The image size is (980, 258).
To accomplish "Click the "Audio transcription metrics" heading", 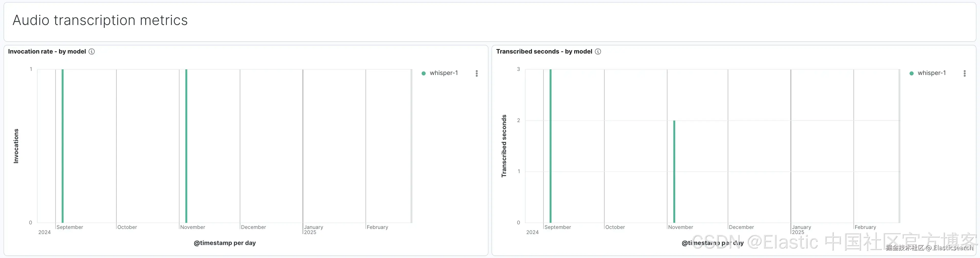I will click(100, 20).
